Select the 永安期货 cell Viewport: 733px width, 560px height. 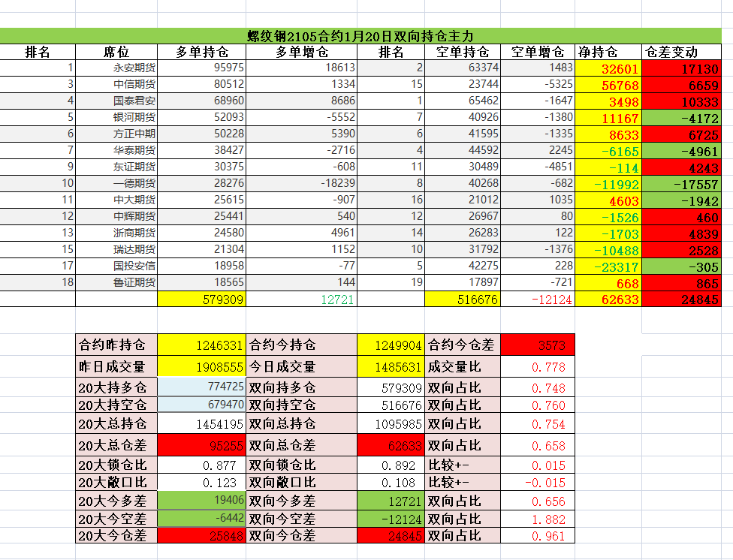coord(116,68)
